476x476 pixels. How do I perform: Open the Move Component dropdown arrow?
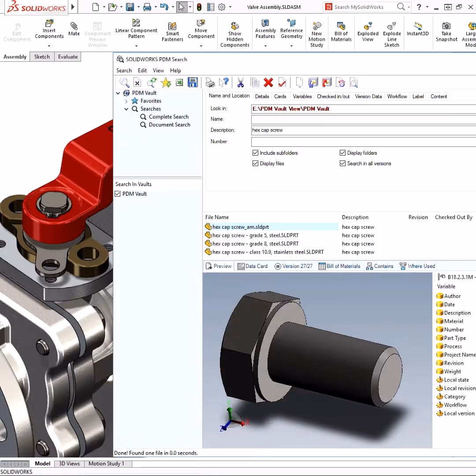[x=201, y=46]
